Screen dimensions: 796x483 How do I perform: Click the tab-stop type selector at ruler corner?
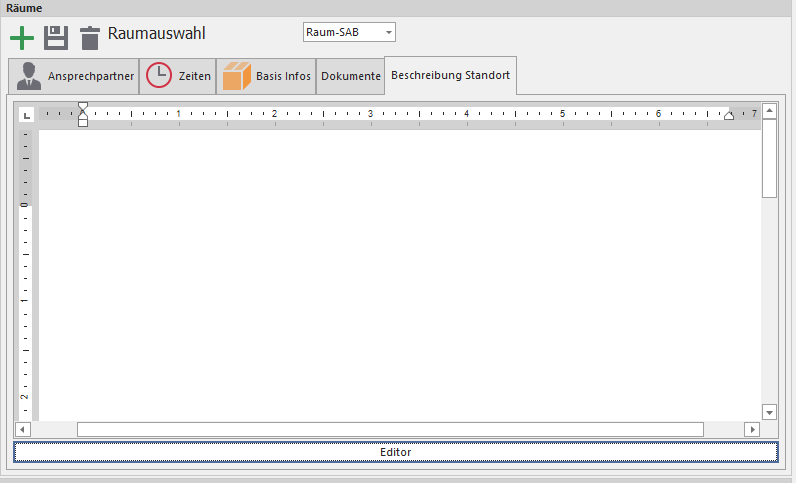(27, 114)
